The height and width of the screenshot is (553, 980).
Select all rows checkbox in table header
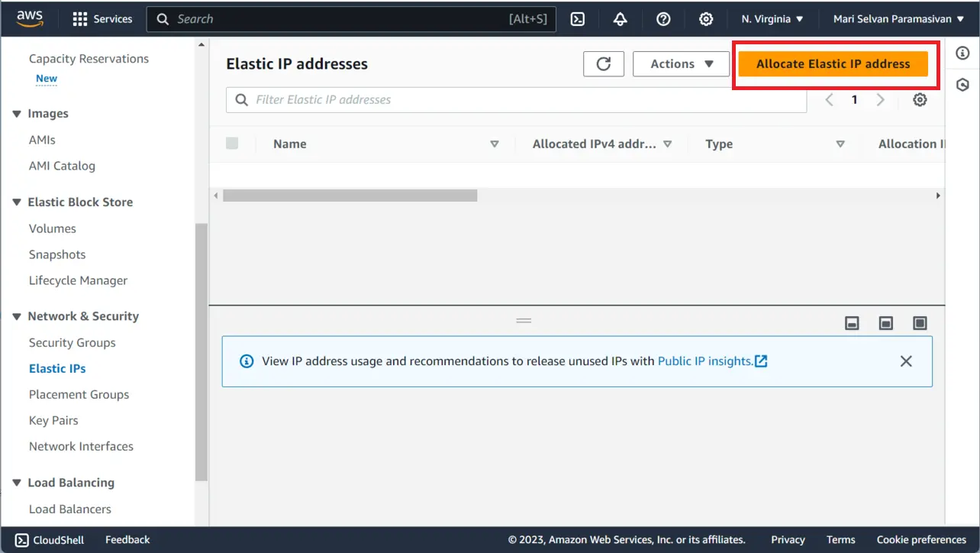[232, 144]
